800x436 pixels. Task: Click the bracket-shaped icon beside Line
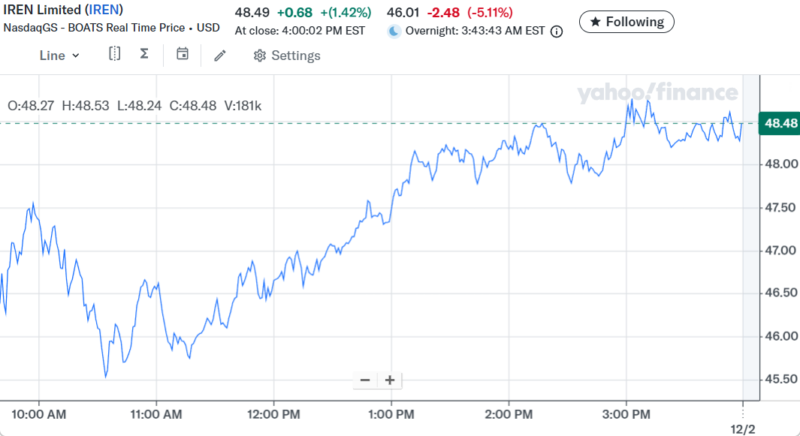click(x=115, y=55)
